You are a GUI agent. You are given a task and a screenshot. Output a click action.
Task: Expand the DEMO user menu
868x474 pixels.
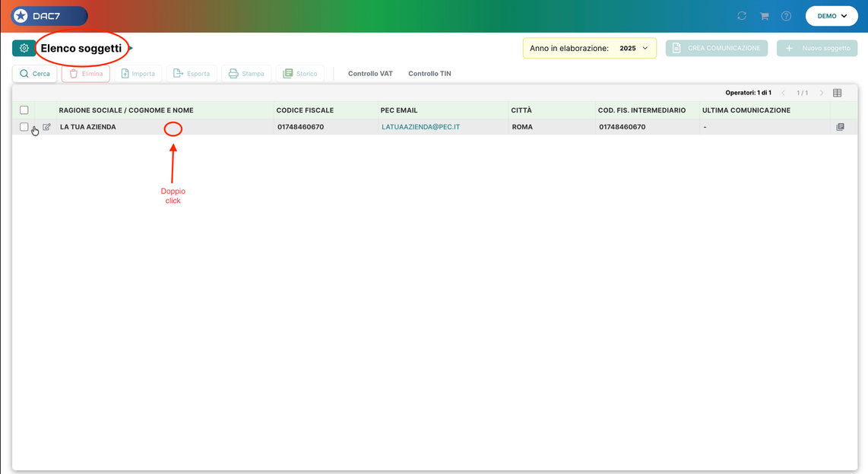click(832, 16)
